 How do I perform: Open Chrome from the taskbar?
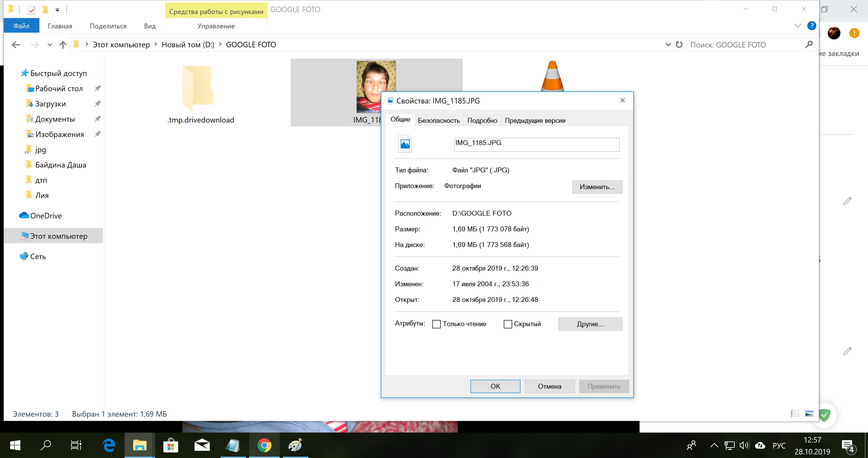[x=264, y=445]
